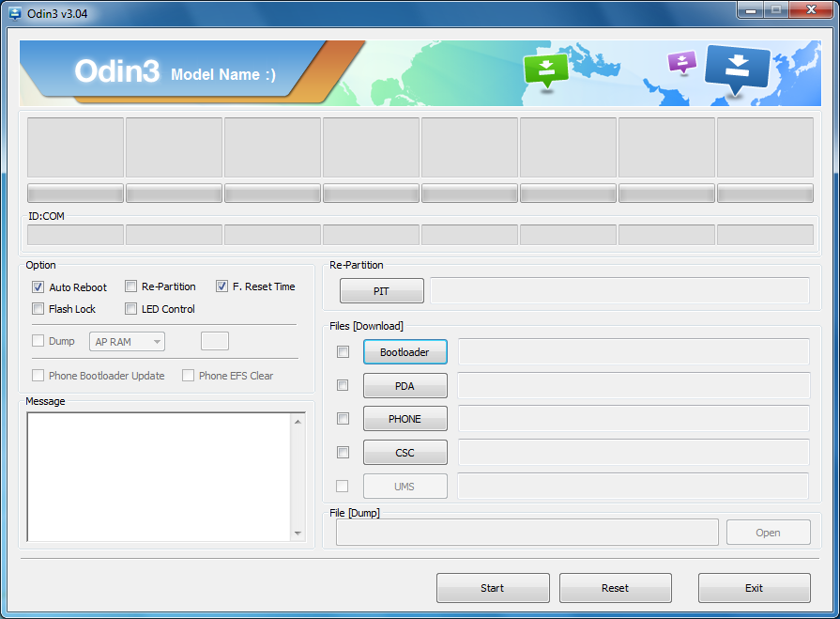Click the Bootloader file path field
Viewport: 840px width, 619px height.
click(634, 351)
